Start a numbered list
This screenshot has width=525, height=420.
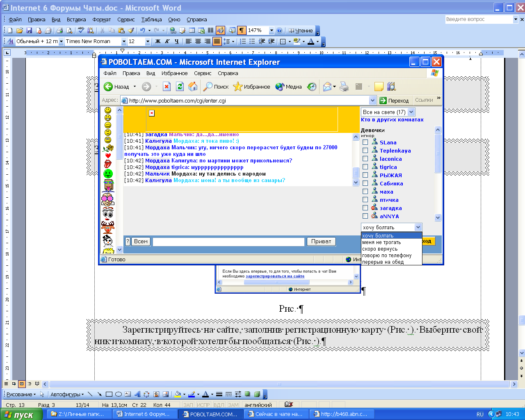click(x=243, y=41)
